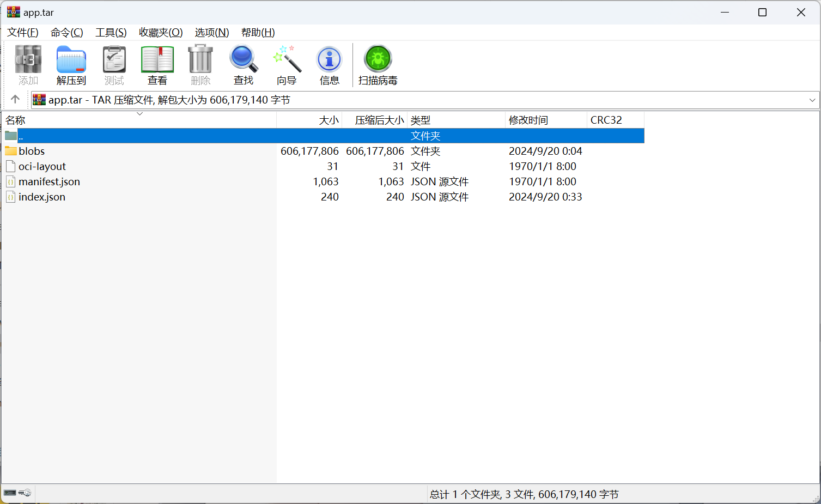Click the 添加 (Add) toolbar icon

coord(28,65)
